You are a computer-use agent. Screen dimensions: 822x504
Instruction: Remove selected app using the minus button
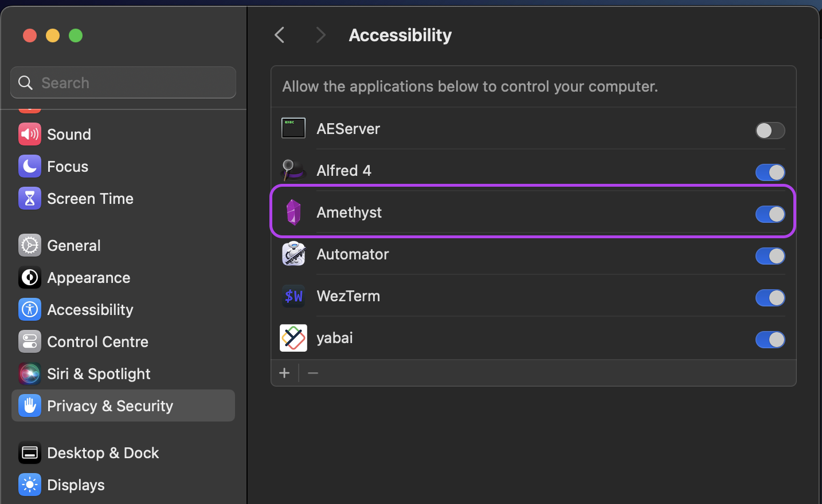click(313, 373)
